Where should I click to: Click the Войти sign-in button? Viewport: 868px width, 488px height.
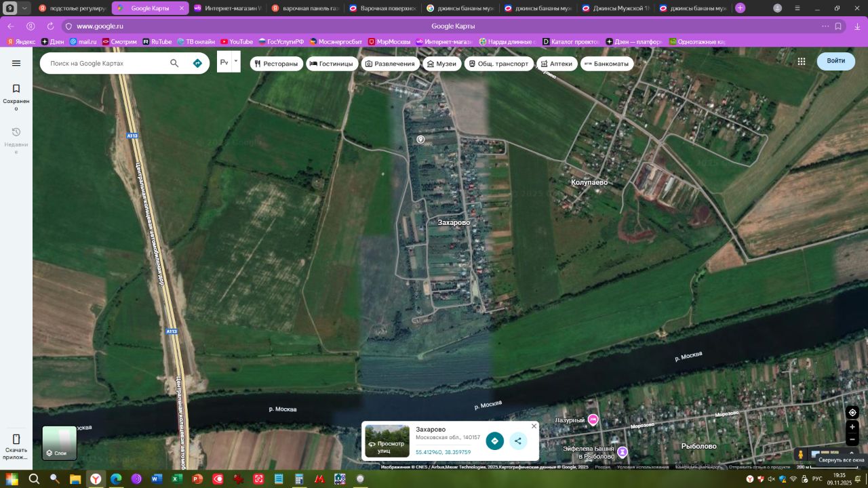(x=835, y=61)
